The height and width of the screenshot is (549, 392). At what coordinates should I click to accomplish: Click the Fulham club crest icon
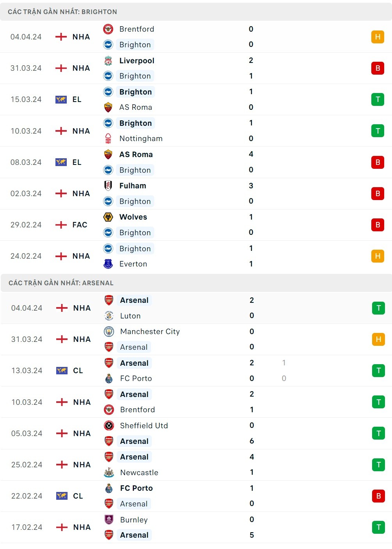[108, 186]
